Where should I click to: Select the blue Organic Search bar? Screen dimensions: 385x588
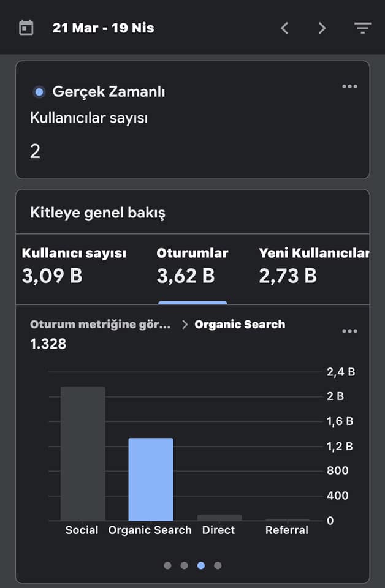click(151, 479)
